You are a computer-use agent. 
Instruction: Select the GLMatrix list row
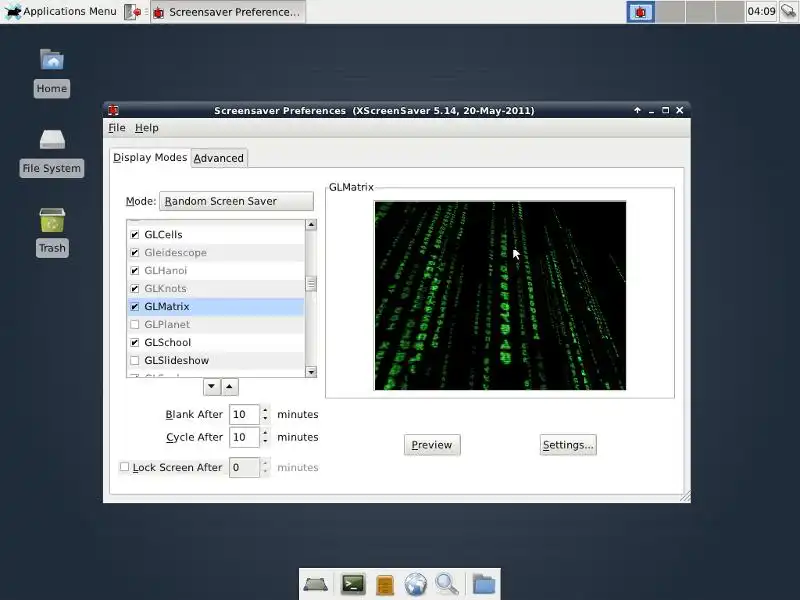216,307
